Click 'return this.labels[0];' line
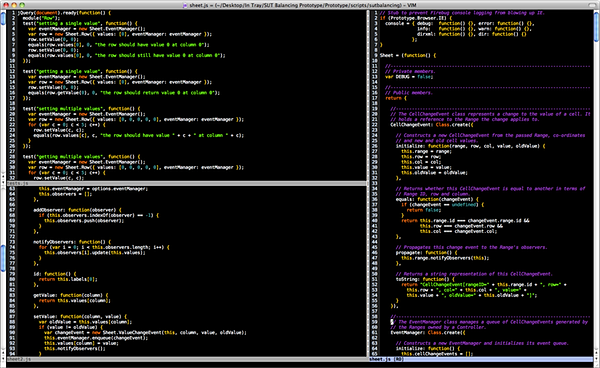This screenshot has height=368, width=600. click(x=68, y=280)
